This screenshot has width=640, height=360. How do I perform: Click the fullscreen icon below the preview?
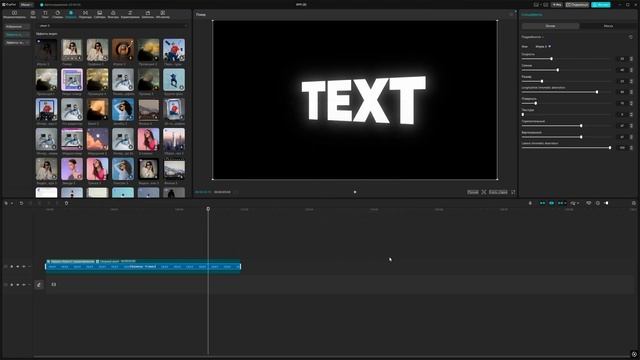click(513, 192)
